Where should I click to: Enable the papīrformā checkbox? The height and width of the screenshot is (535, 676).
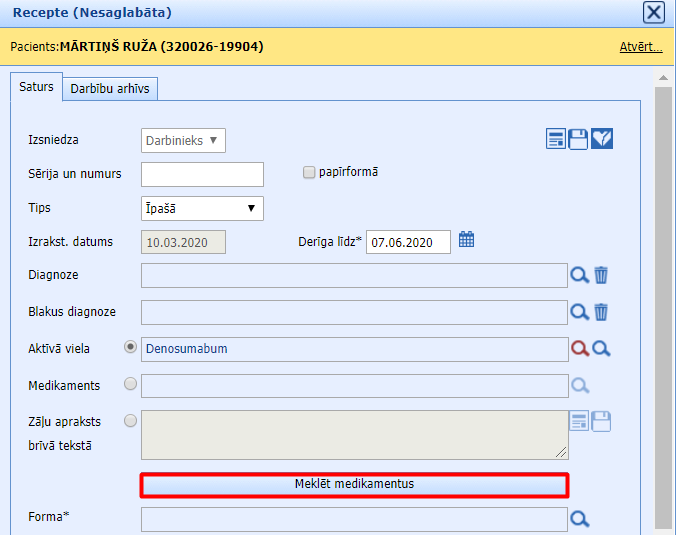pyautogui.click(x=309, y=172)
